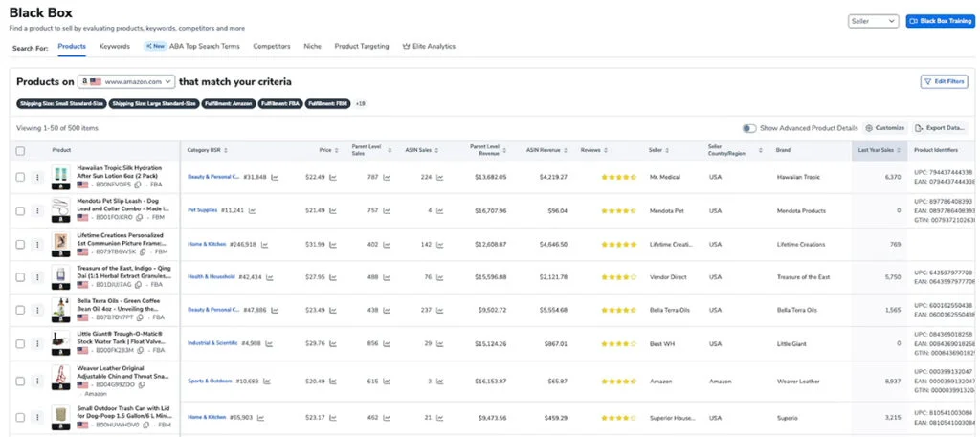Open the Elite Analytics tab
This screenshot has height=437, width=980.
[x=429, y=46]
